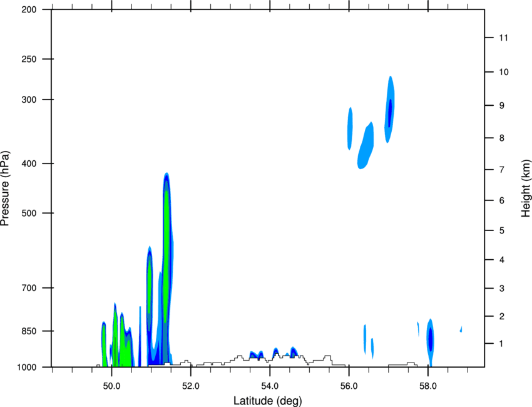
Task: Click the 54.0 latitude tick label
Action: click(x=270, y=386)
